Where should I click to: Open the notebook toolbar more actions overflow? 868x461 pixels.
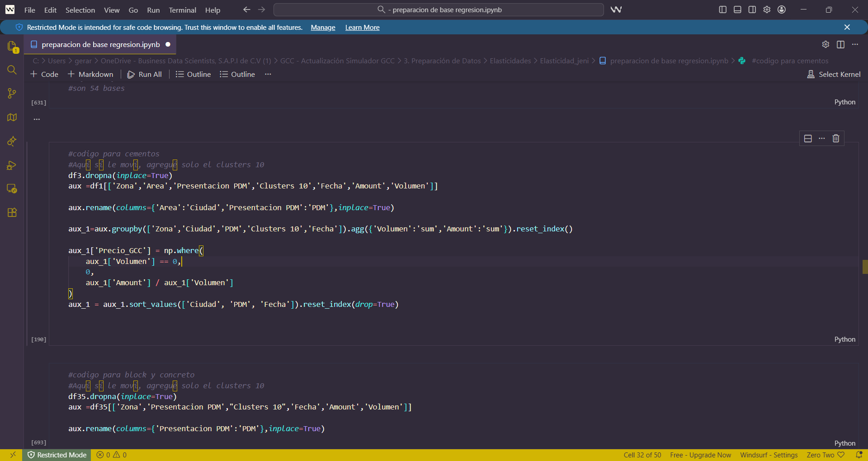tap(268, 74)
